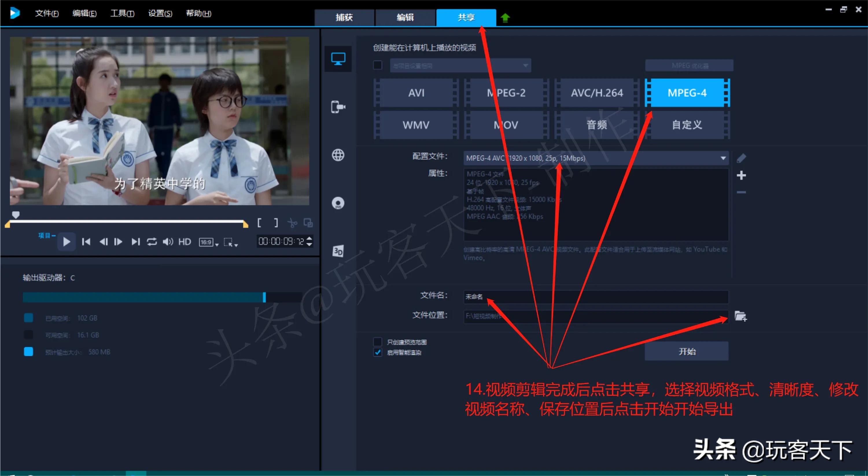868x476 pixels.
Task: Select the Computer export icon
Action: pyautogui.click(x=338, y=59)
